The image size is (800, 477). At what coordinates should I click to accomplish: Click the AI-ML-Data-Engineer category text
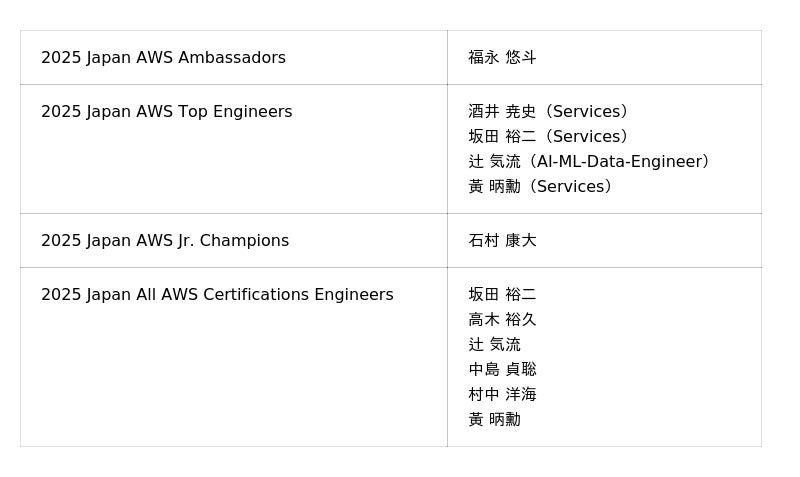point(619,162)
